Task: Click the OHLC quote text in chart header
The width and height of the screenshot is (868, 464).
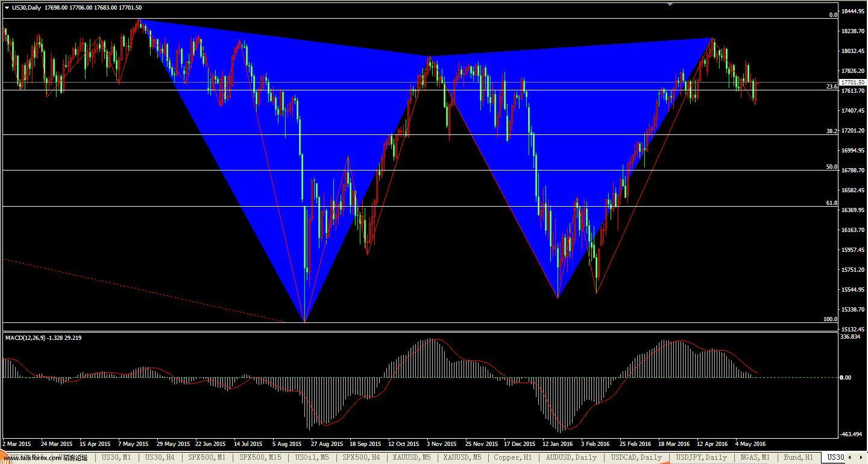Action: click(x=93, y=8)
